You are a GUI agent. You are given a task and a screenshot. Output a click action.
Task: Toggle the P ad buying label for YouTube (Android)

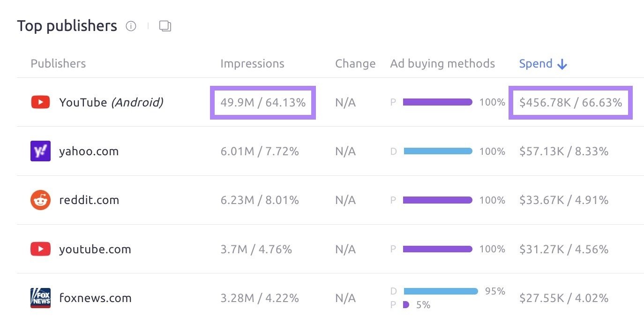(394, 102)
